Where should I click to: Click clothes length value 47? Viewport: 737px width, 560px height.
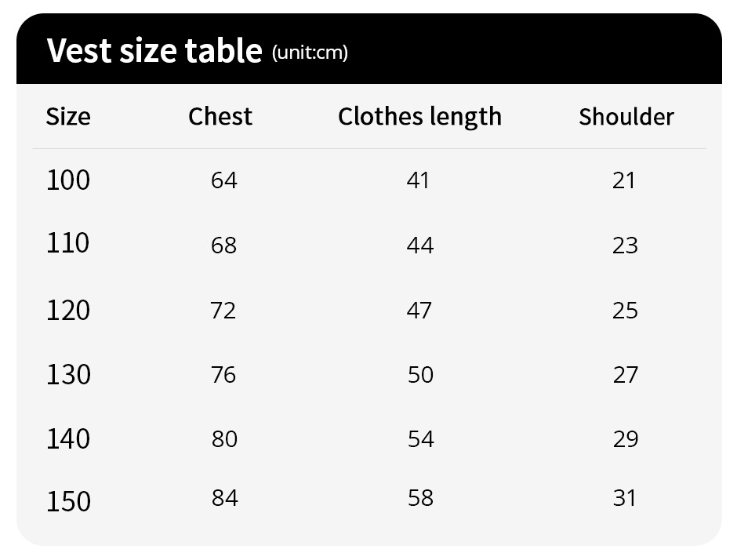coord(419,311)
